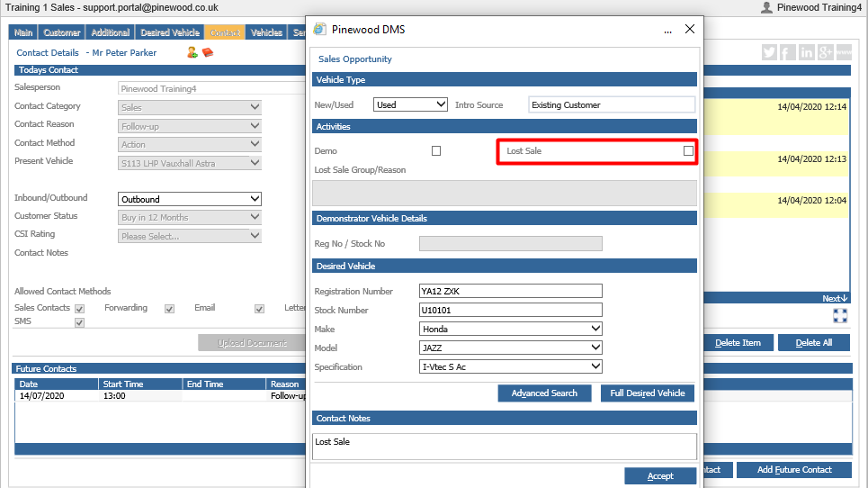
Task: Close the Pinewood DMS dialog
Action: click(x=690, y=30)
